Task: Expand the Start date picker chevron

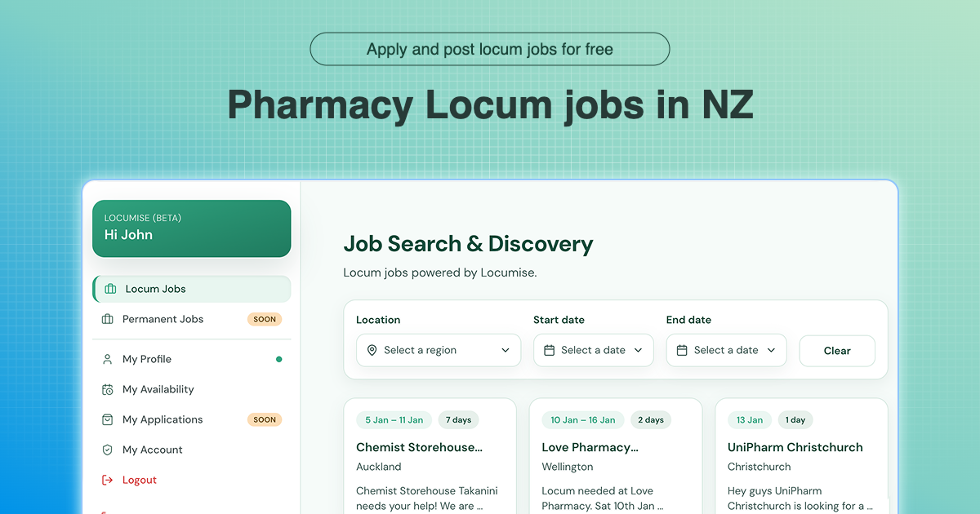Action: 638,350
